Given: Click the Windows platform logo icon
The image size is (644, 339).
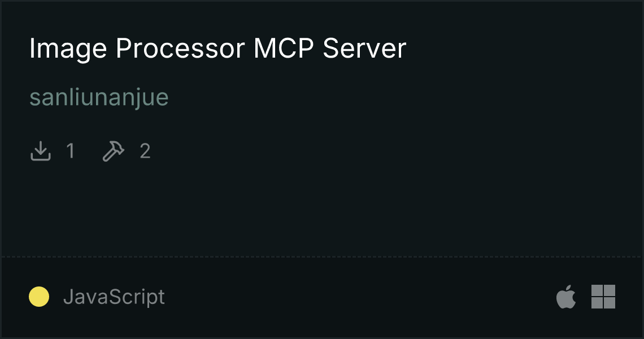Looking at the screenshot, I should coord(603,296).
